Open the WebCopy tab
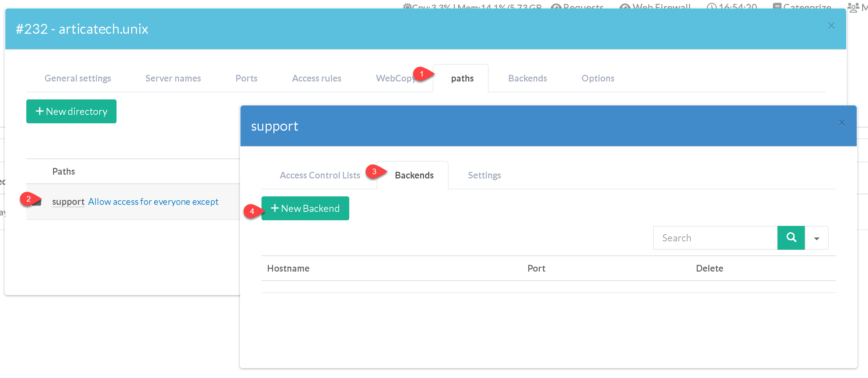This screenshot has height=378, width=868. 395,78
